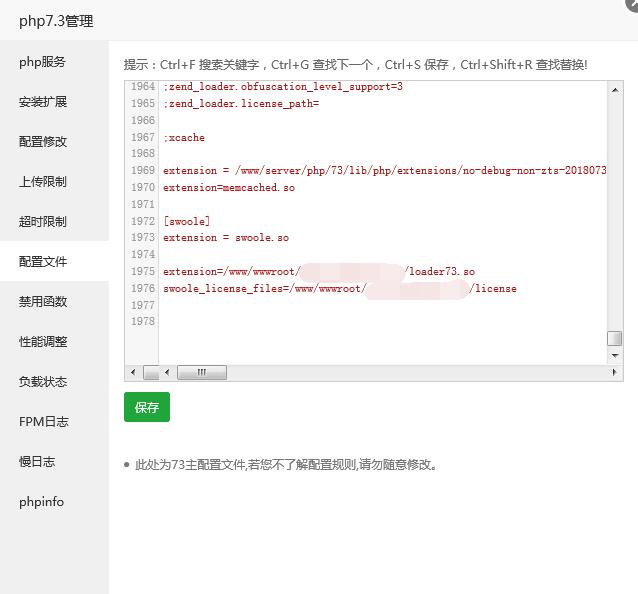Open 上传限制 settings
Viewport: 638px width, 594px height.
coord(42,182)
